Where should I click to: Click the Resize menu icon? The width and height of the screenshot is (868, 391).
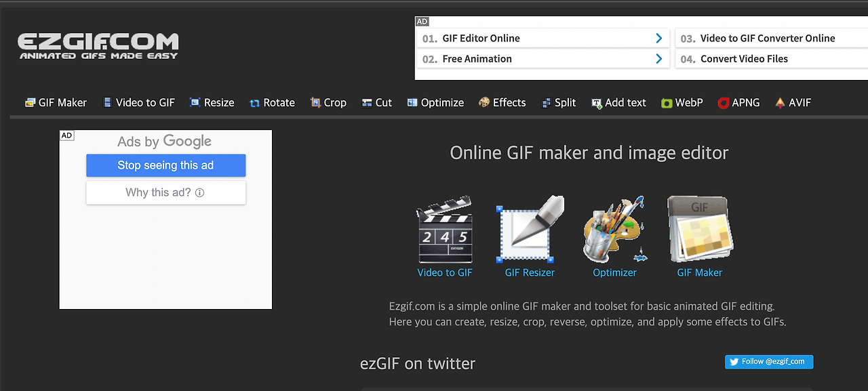coord(195,103)
